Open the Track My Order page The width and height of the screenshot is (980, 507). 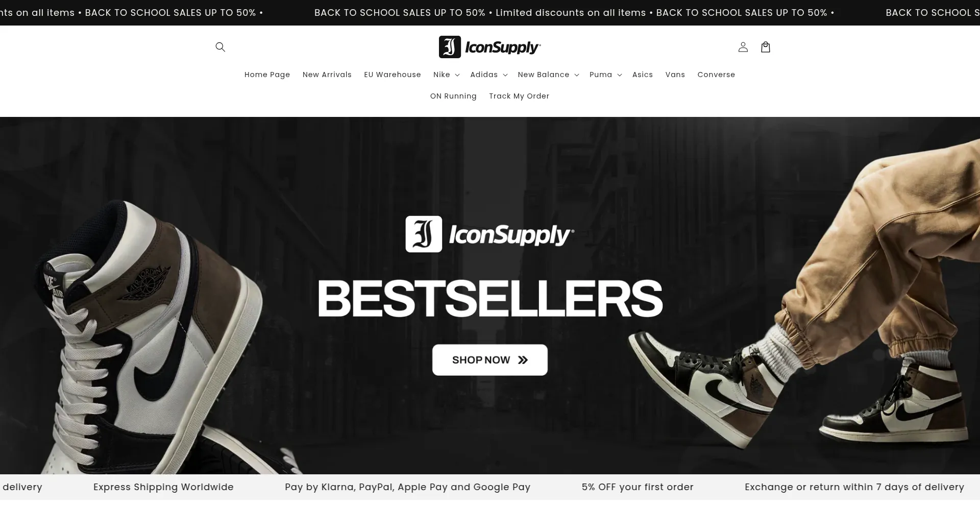519,96
